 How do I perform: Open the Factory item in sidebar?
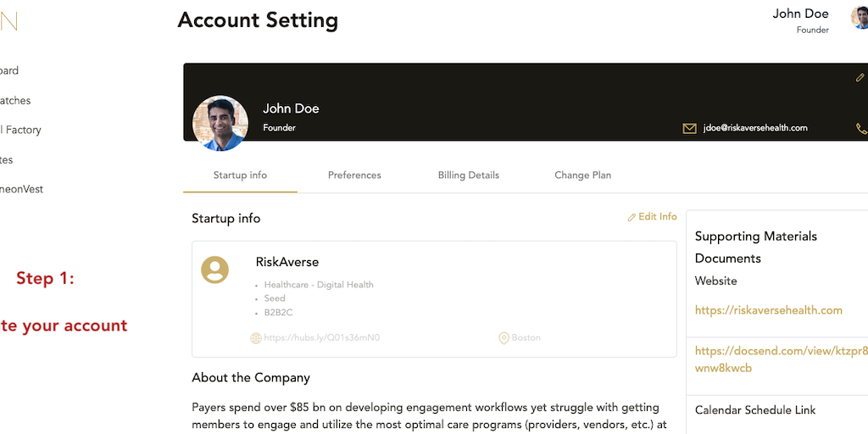point(20,130)
